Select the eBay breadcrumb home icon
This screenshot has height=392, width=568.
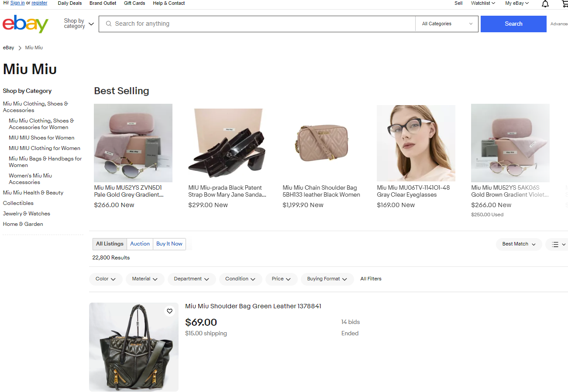[x=8, y=48]
